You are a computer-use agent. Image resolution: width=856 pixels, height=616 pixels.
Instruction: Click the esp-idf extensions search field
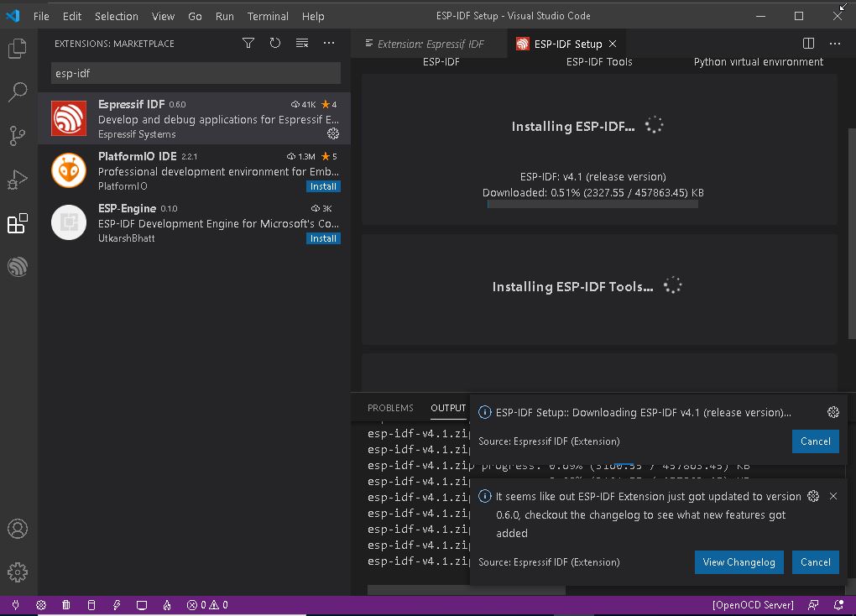coord(196,73)
